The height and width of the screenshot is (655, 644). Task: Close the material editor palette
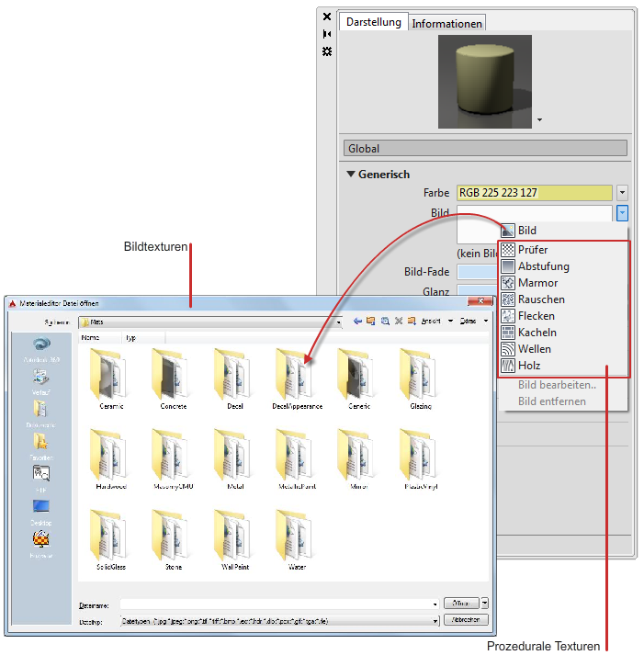click(x=327, y=17)
